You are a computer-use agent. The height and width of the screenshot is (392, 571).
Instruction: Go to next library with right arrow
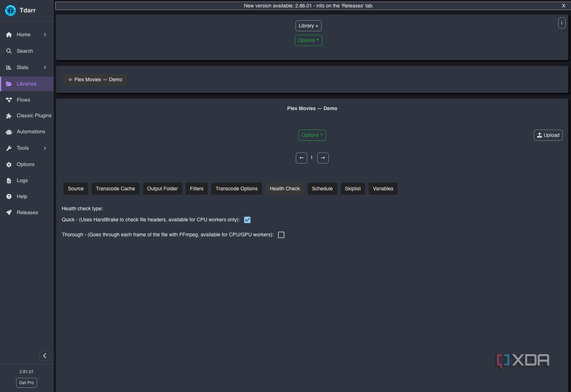coord(323,158)
